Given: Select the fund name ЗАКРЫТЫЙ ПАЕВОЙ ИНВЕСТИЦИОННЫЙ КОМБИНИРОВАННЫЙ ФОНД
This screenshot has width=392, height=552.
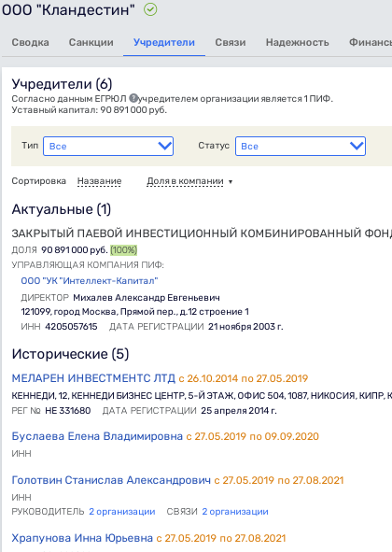Looking at the screenshot, I should tap(202, 234).
